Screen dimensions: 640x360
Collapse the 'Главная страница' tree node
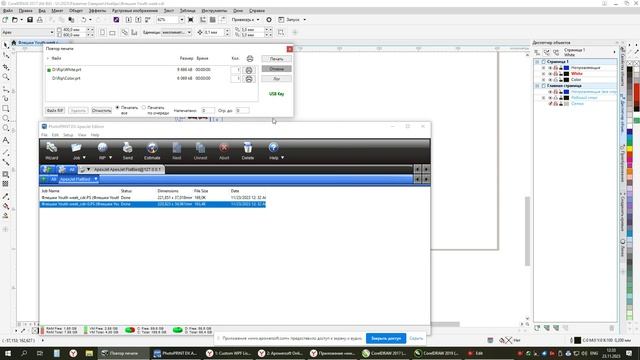click(x=537, y=86)
